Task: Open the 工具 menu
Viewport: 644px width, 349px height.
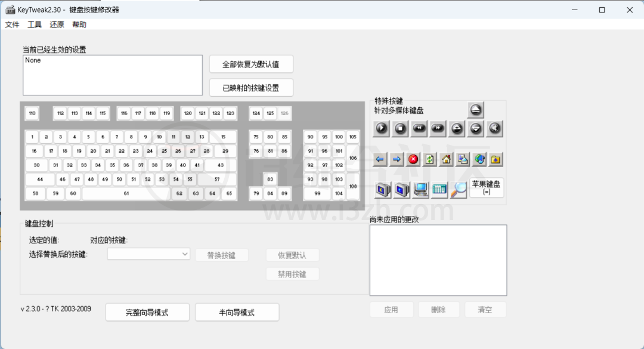Action: click(x=35, y=24)
